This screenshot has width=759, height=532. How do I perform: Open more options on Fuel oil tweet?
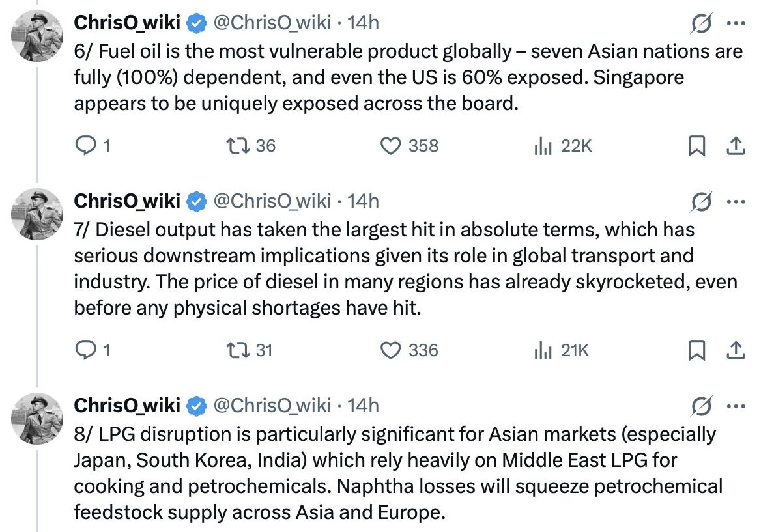click(x=736, y=23)
